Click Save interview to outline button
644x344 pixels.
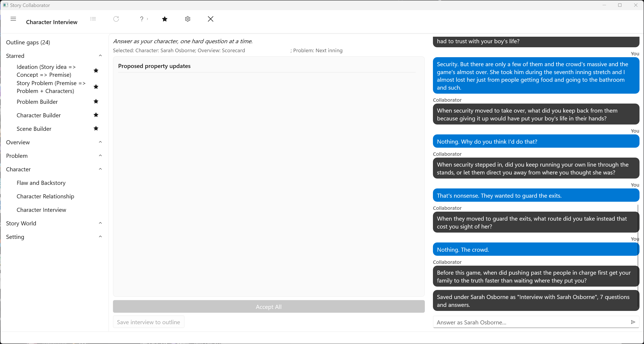coord(149,322)
